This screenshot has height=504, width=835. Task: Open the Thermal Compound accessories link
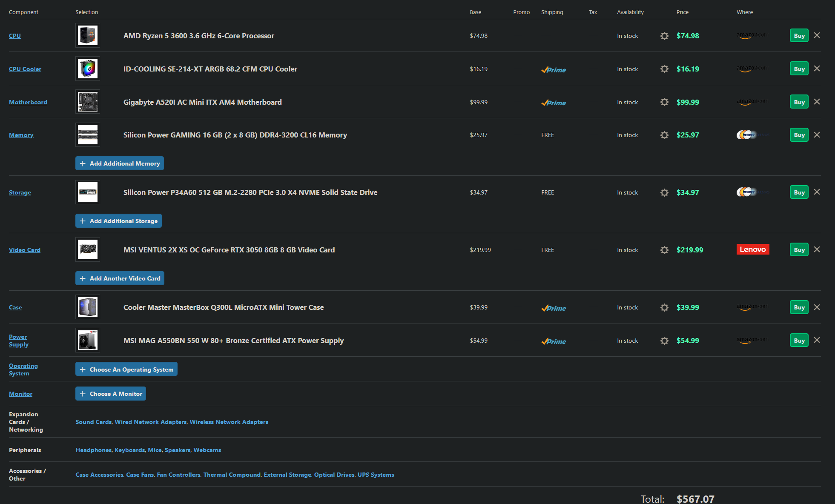coord(232,475)
